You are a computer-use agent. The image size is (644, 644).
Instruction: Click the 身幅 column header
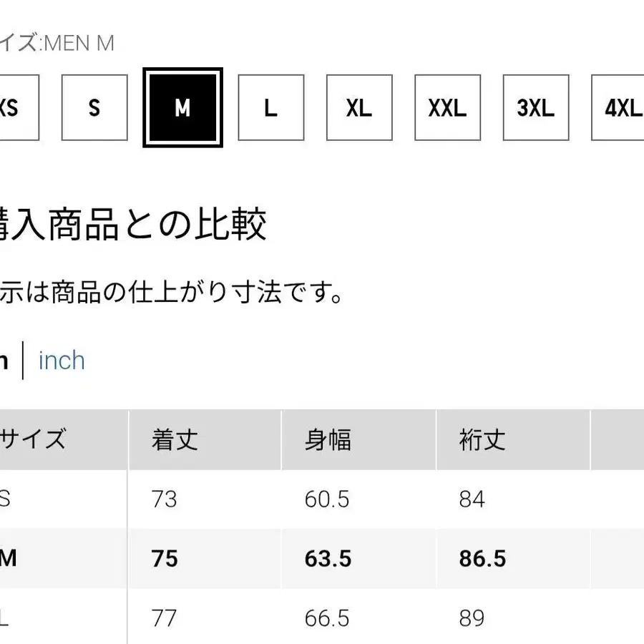[x=328, y=440]
